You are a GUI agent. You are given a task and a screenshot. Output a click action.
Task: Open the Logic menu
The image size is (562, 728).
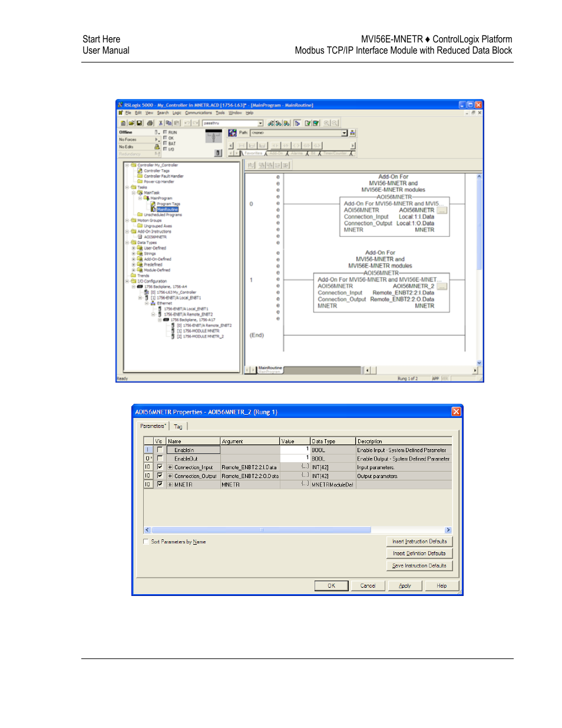177,113
